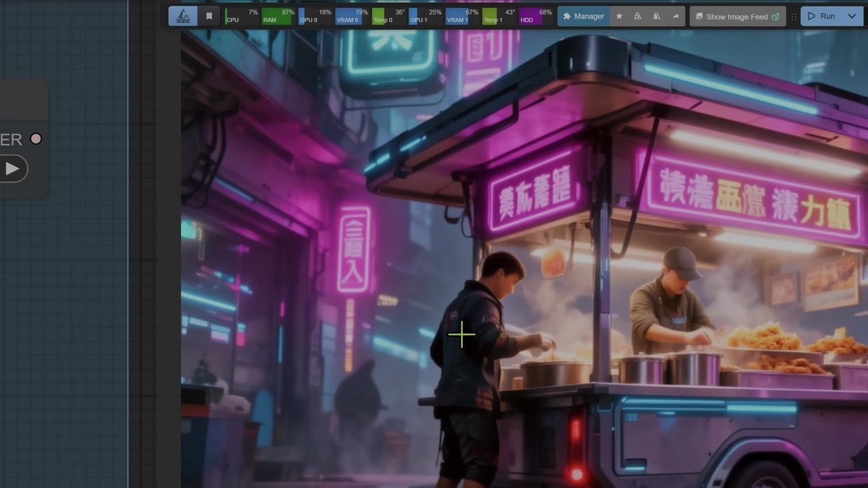Click the GPU 1 usage monitor
This screenshot has height=488, width=868.
coord(426,16)
